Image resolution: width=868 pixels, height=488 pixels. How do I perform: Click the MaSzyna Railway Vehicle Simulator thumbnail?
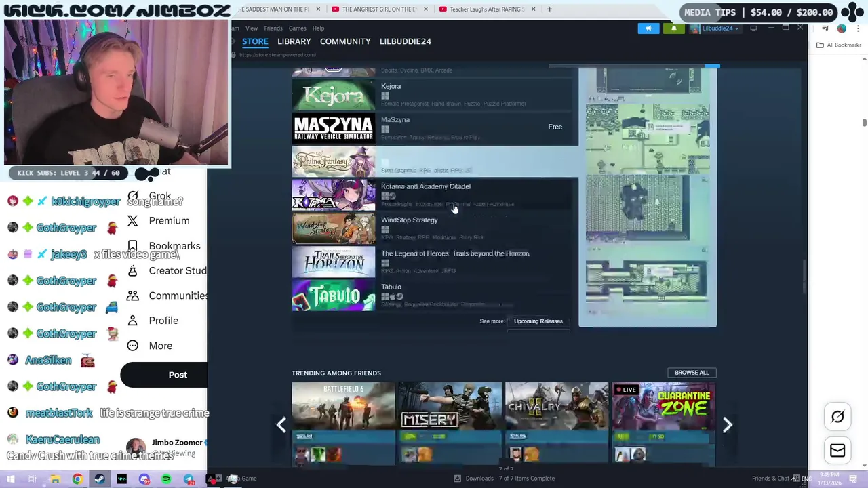(333, 129)
